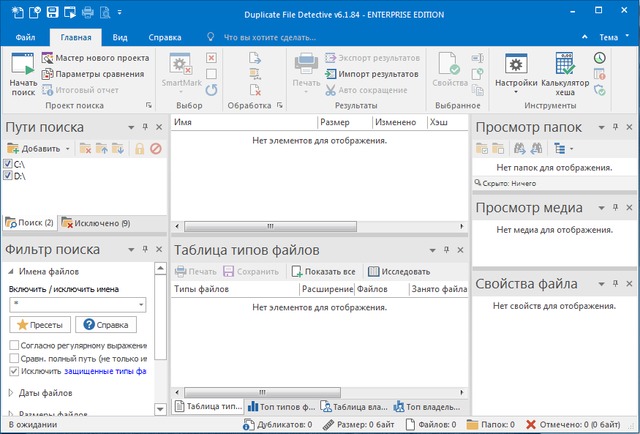This screenshot has height=434, width=640.
Task: Uncheck the D:\ search path
Action: pos(9,175)
